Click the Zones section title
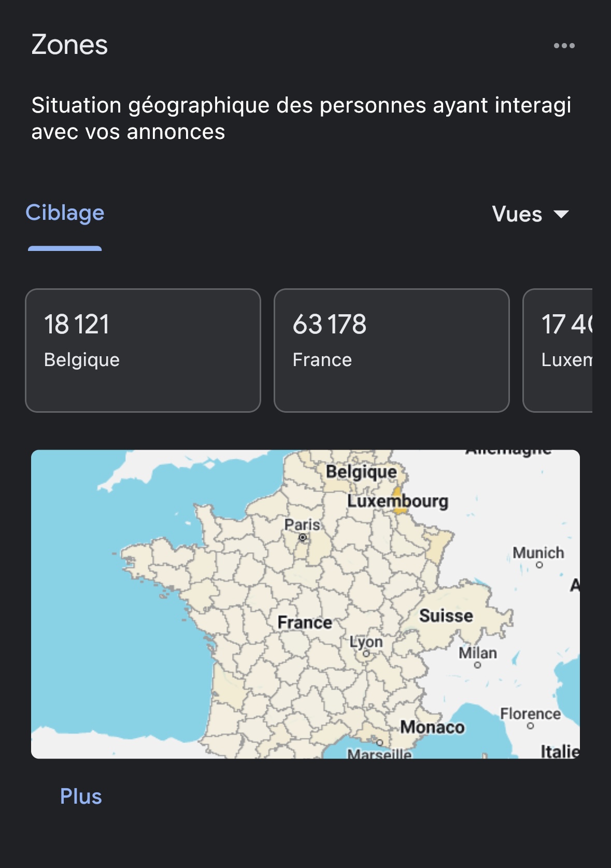This screenshot has height=868, width=611. pyautogui.click(x=69, y=45)
